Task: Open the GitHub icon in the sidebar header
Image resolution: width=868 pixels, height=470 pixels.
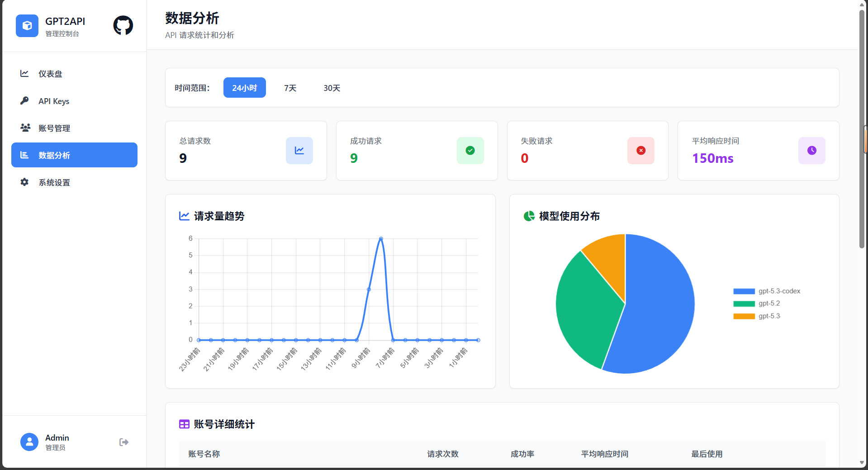Action: point(122,25)
